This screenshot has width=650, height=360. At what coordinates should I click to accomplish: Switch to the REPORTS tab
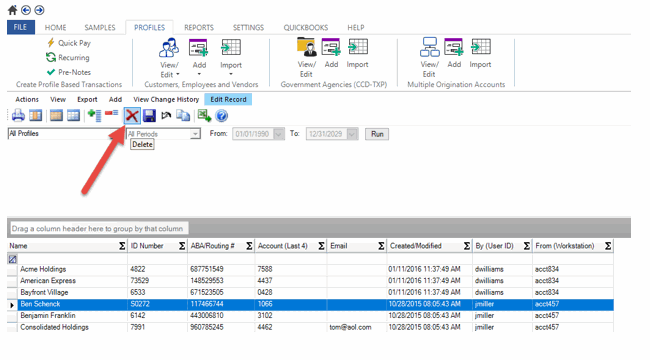point(199,27)
